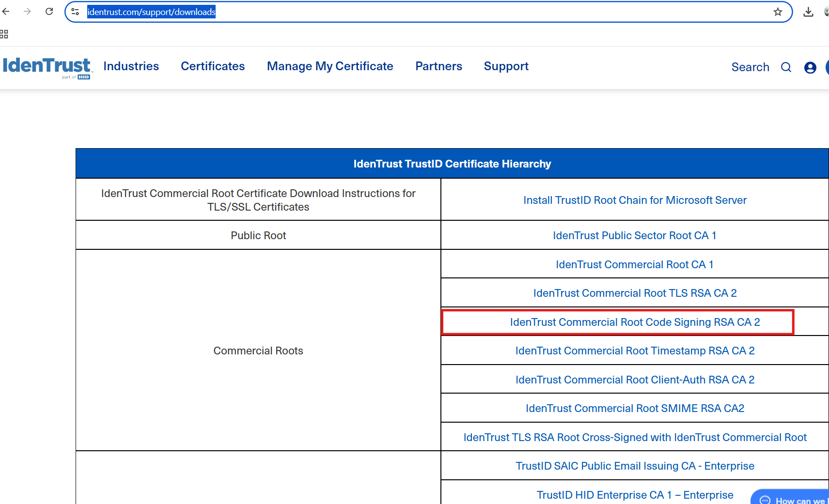Open IdenTrust Commercial Root Timestamp RSA CA 2
The width and height of the screenshot is (829, 504).
click(635, 351)
